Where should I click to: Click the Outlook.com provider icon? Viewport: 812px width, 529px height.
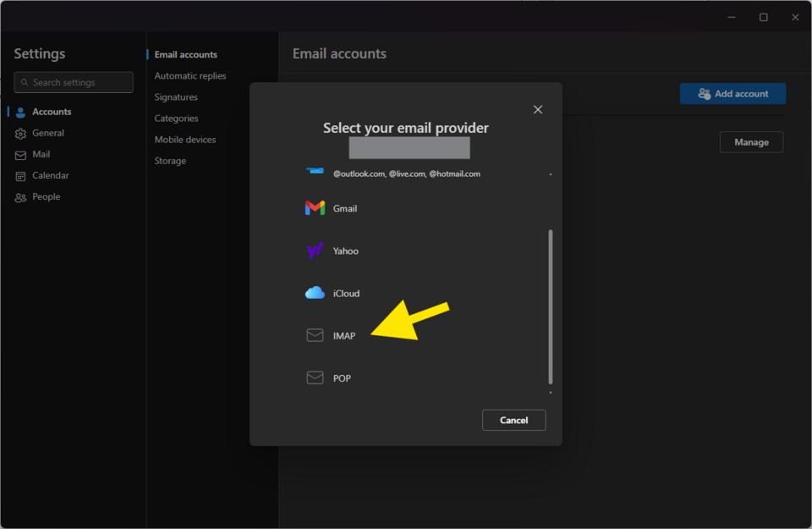[315, 171]
